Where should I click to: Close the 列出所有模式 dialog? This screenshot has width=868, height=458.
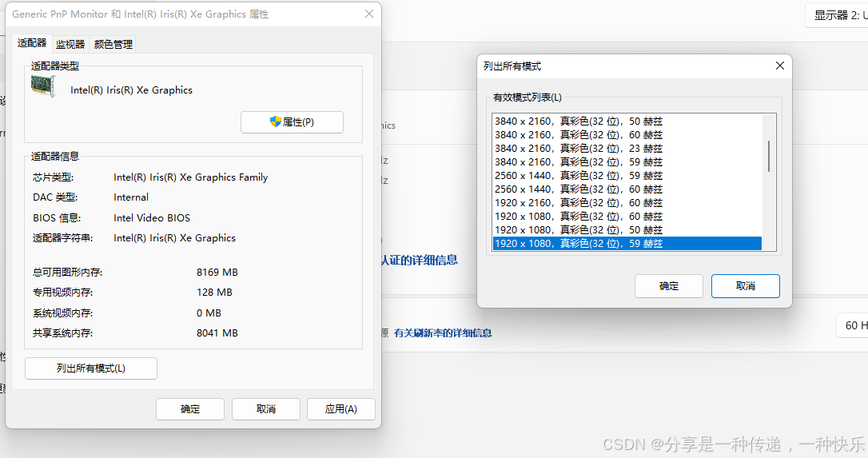pos(780,66)
